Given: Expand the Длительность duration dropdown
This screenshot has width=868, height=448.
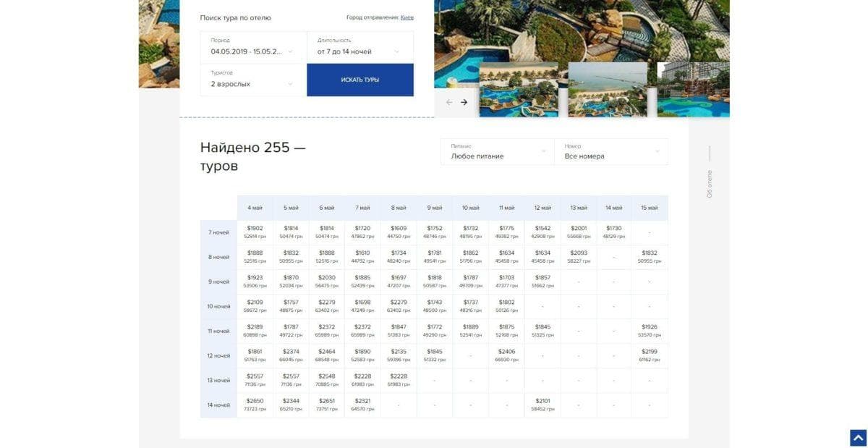Looking at the screenshot, I should [x=360, y=47].
